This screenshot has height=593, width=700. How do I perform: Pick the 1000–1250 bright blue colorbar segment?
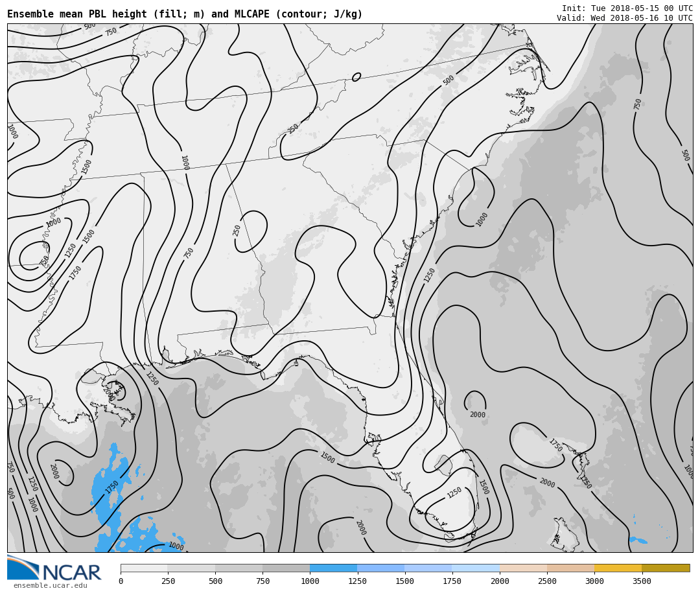pos(334,568)
